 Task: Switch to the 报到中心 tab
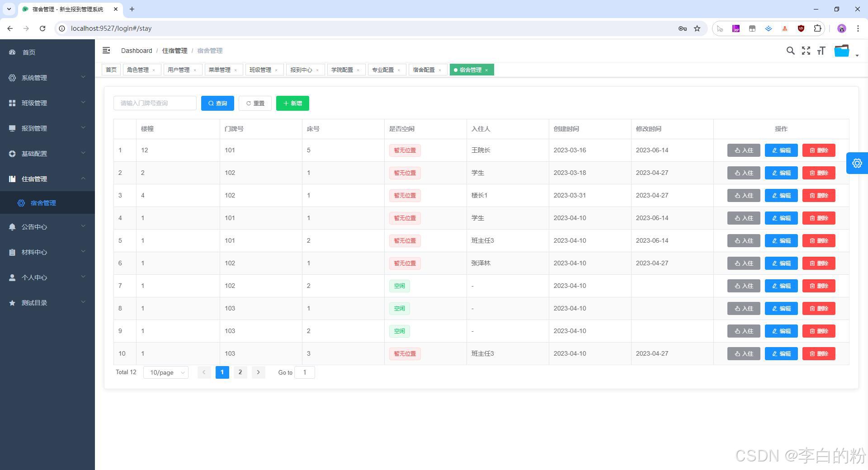point(301,70)
